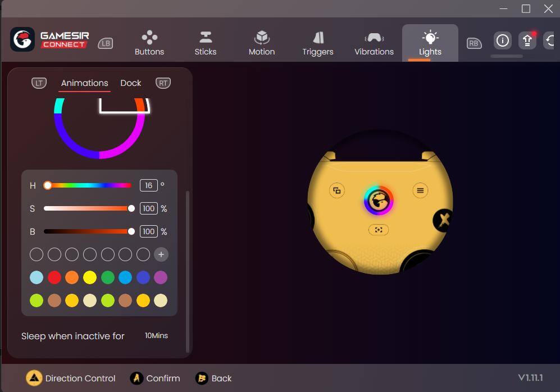
Task: Select the Lights tab
Action: tap(430, 44)
